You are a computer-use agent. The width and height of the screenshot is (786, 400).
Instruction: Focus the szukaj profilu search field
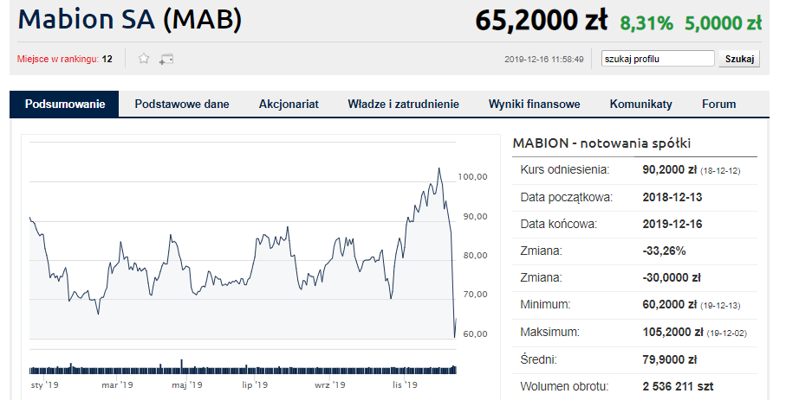658,59
